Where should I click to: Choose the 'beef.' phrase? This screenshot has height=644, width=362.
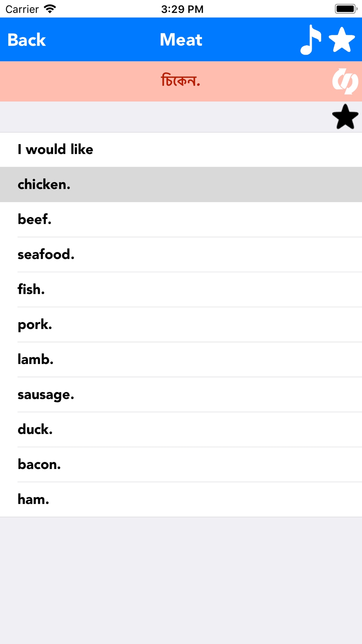point(181,219)
